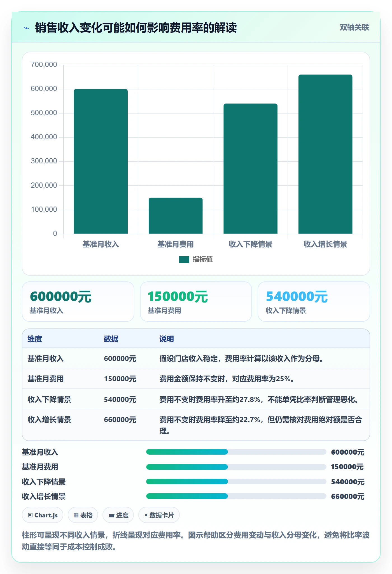The image size is (392, 574).
Task: Click the 基准月收入 progress row label
Action: coord(40,452)
